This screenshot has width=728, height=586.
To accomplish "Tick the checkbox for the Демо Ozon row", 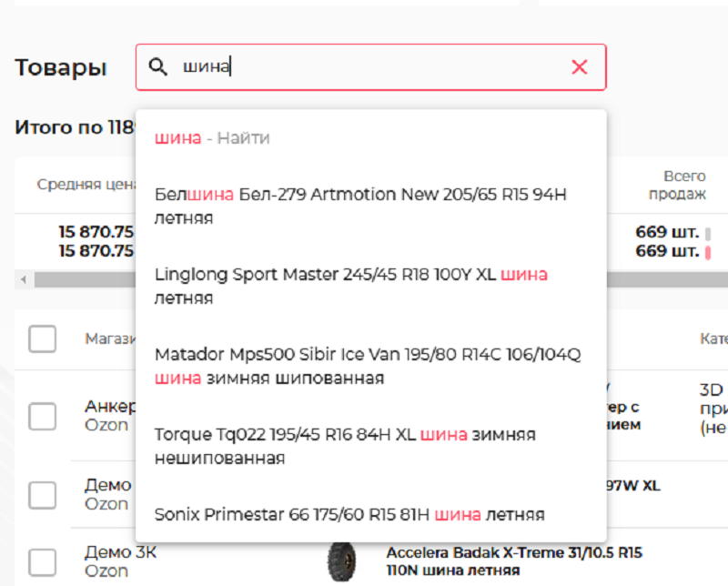I will click(x=42, y=495).
